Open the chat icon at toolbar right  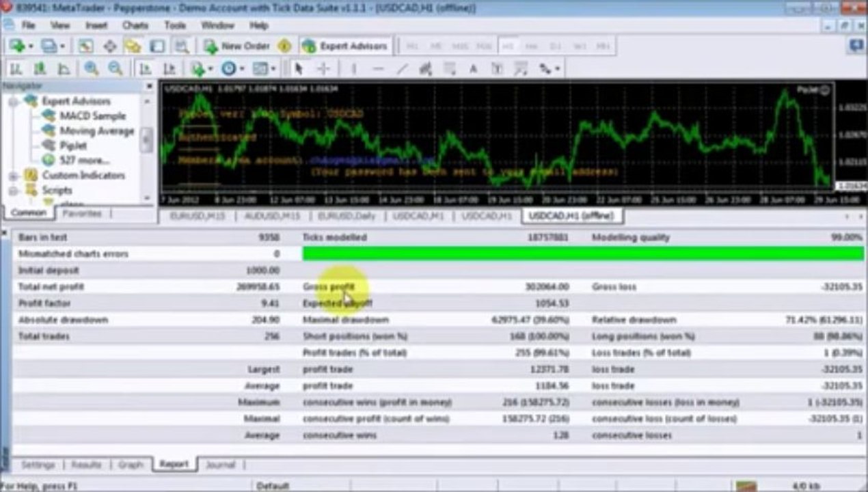pyautogui.click(x=856, y=46)
